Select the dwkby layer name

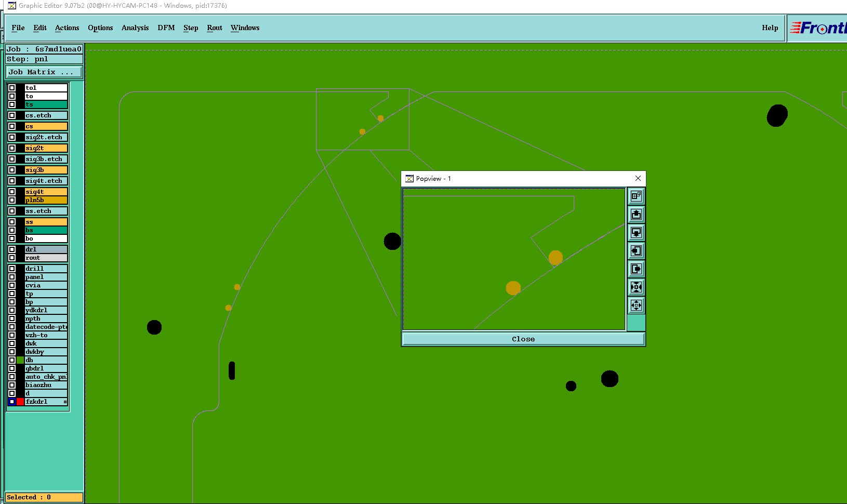[x=46, y=352]
